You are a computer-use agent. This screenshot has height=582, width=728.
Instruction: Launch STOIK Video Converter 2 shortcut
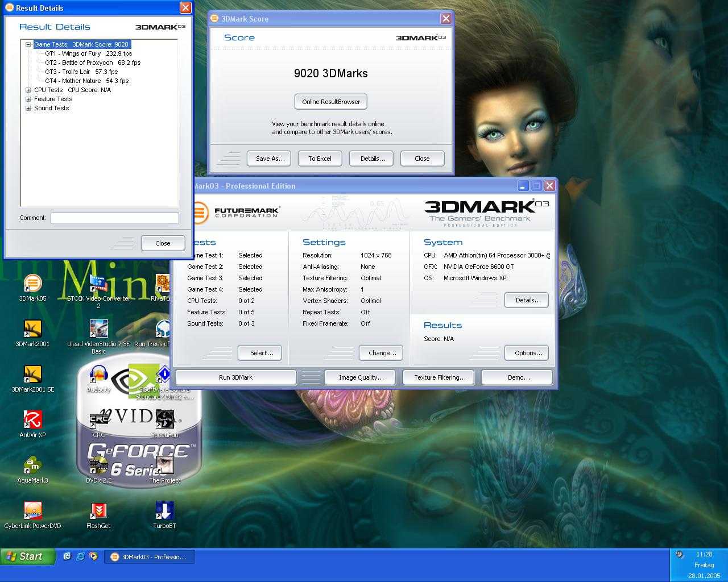(x=98, y=290)
